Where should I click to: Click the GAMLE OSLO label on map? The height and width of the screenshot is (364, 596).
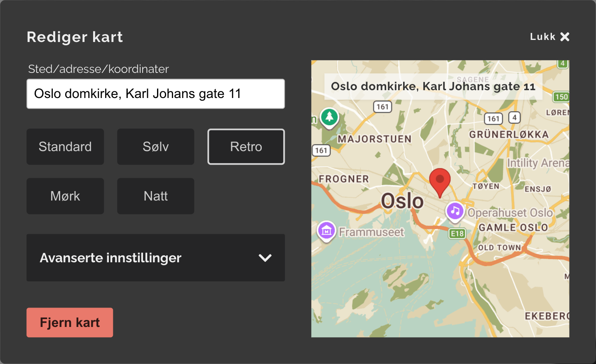tap(513, 228)
